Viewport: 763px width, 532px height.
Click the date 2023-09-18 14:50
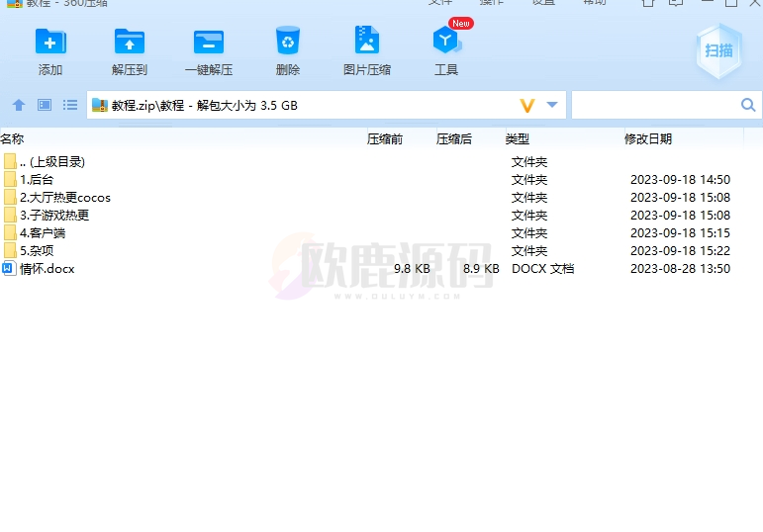[x=680, y=179]
